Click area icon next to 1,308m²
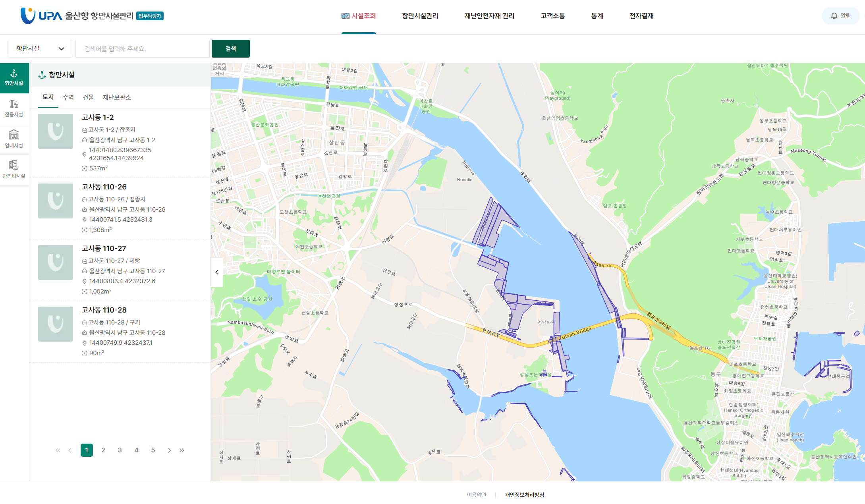The height and width of the screenshot is (504, 865). point(84,230)
